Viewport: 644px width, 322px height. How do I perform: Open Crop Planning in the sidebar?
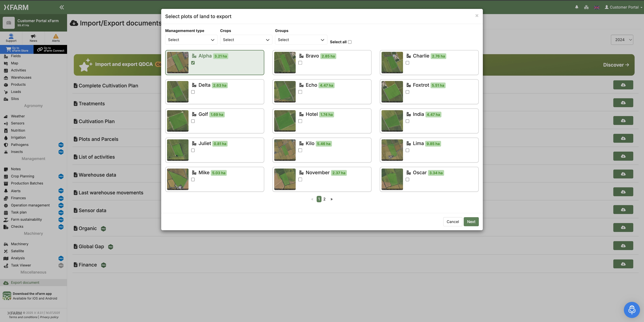pyautogui.click(x=22, y=176)
